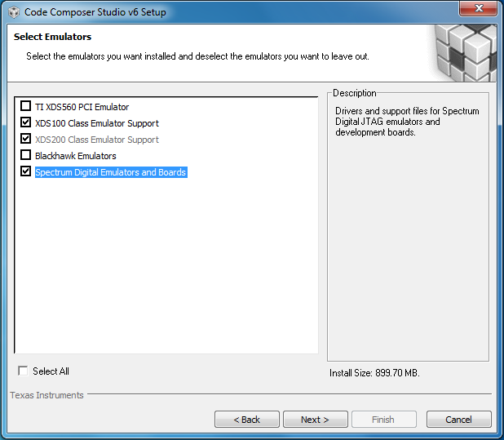Click the Code Composer Studio title bar icon

13,12
